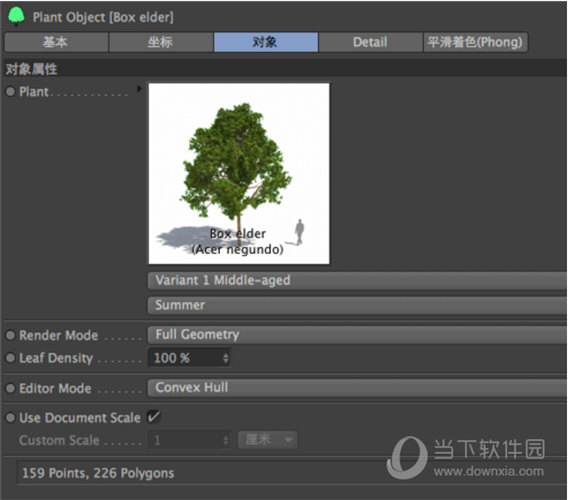
Task: Open the Detail tab
Action: pos(371,42)
